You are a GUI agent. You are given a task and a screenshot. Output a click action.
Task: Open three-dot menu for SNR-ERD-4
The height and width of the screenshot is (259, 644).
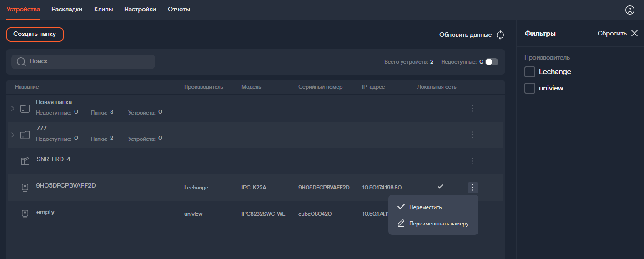tap(473, 161)
